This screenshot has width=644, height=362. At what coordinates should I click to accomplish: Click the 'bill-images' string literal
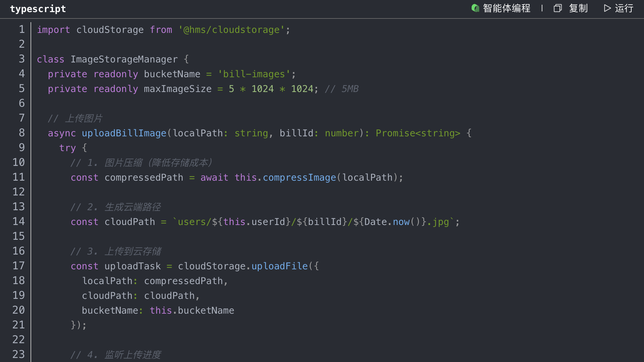254,74
